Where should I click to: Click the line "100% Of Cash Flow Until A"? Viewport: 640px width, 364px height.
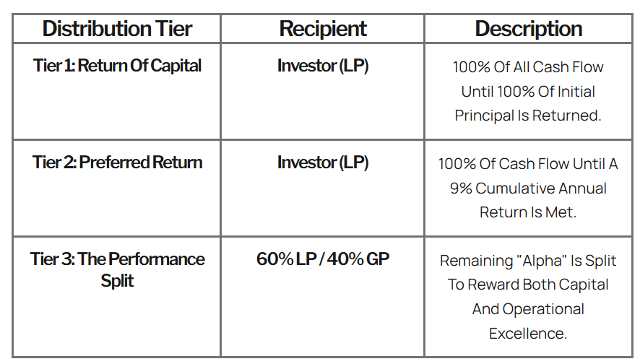pyautogui.click(x=528, y=164)
